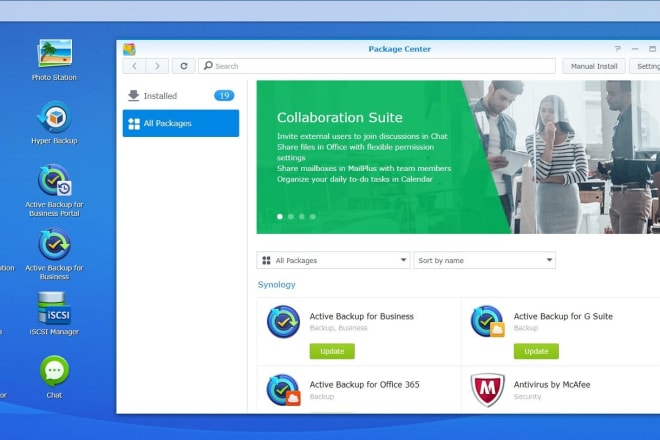Click Manual Install button
Screen dimensions: 660x440
594,66
